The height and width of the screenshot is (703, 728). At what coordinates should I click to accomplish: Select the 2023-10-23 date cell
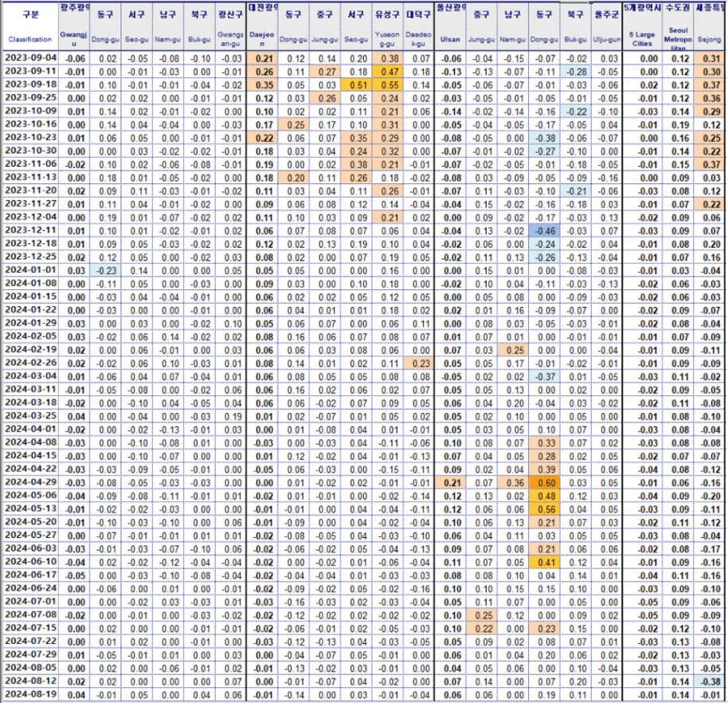point(30,138)
